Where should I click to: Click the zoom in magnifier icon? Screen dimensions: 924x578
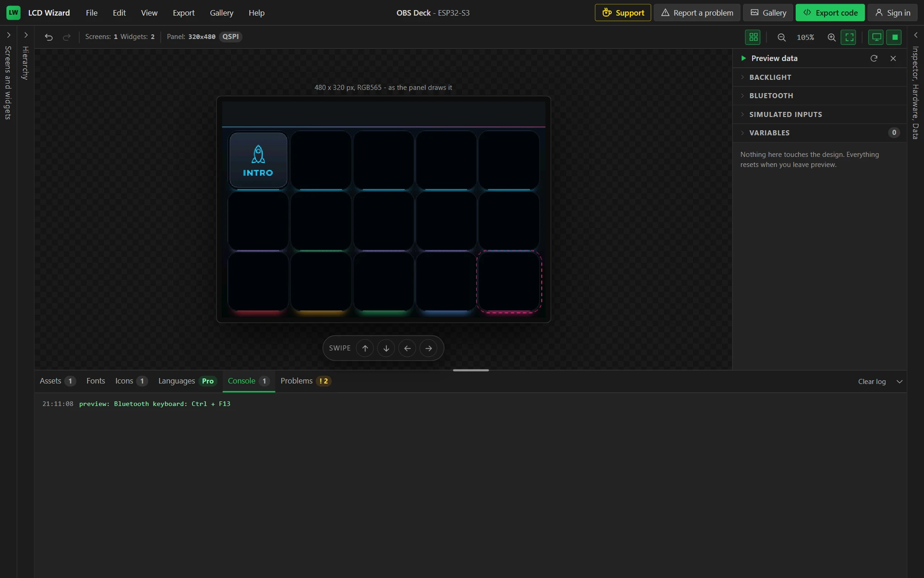(x=831, y=37)
